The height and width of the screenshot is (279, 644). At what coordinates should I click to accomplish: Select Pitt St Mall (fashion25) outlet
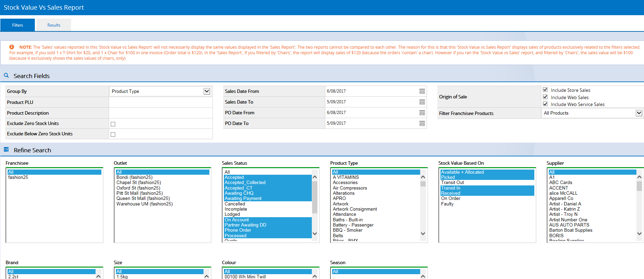point(163,193)
